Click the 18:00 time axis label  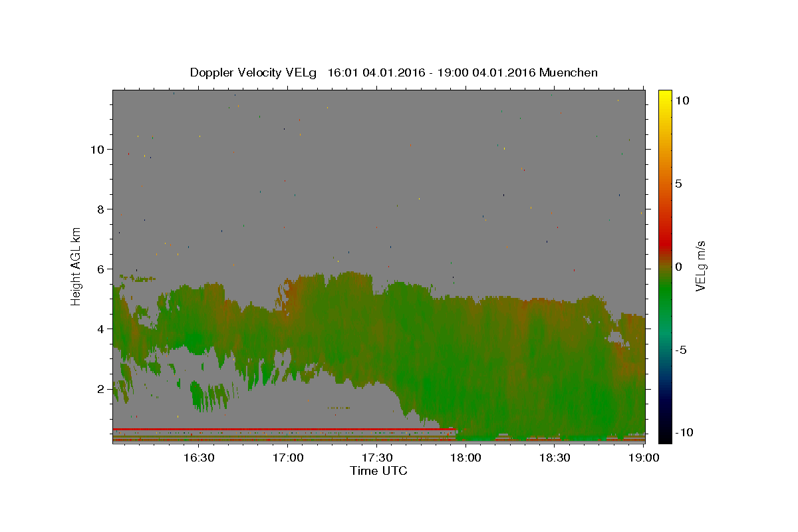(x=465, y=458)
